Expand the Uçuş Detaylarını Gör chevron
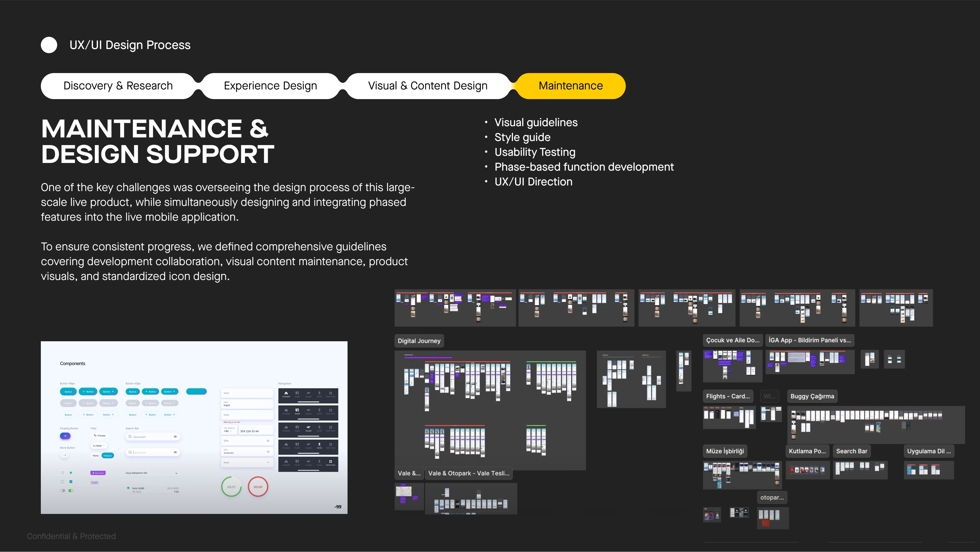Image resolution: width=980 pixels, height=552 pixels. tap(176, 473)
